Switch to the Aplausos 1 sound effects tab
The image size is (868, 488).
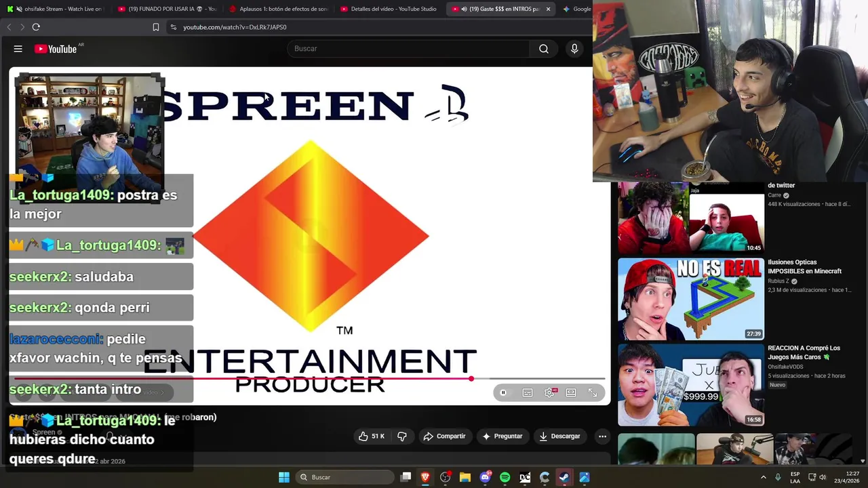(x=278, y=9)
